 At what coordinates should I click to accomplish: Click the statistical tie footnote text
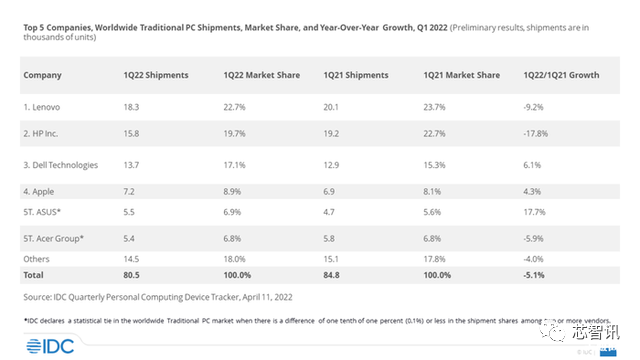click(317, 321)
